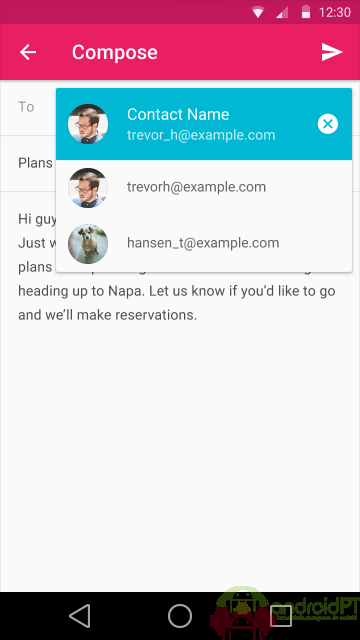Tap the dog avatar thumbnail

pyautogui.click(x=88, y=244)
